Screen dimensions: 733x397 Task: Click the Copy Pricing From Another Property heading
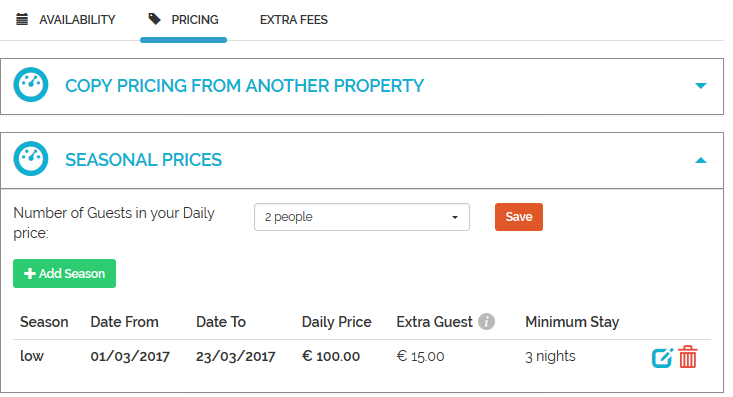244,86
